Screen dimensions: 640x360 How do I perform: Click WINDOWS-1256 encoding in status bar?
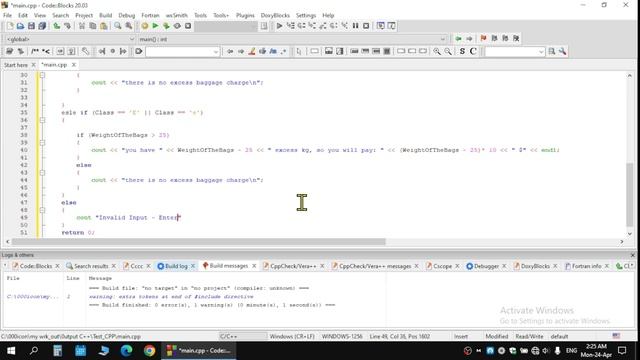click(x=342, y=336)
